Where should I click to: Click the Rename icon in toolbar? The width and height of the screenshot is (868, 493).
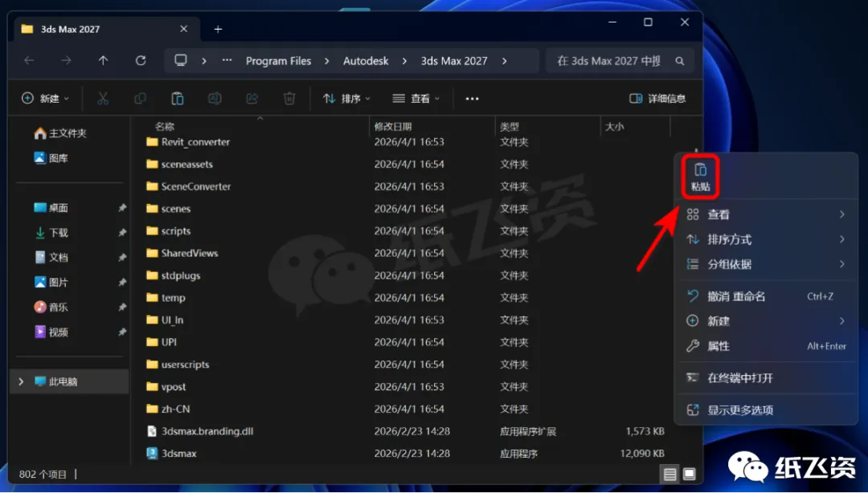tap(215, 99)
